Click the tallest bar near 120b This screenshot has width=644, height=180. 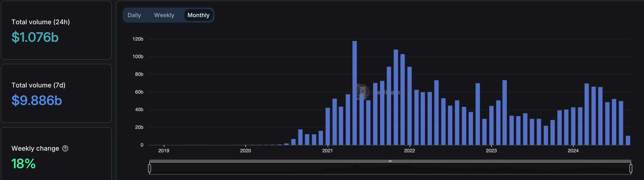354,93
